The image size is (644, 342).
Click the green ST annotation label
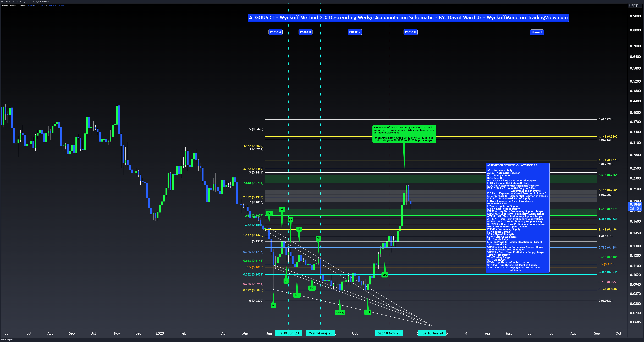tap(286, 281)
